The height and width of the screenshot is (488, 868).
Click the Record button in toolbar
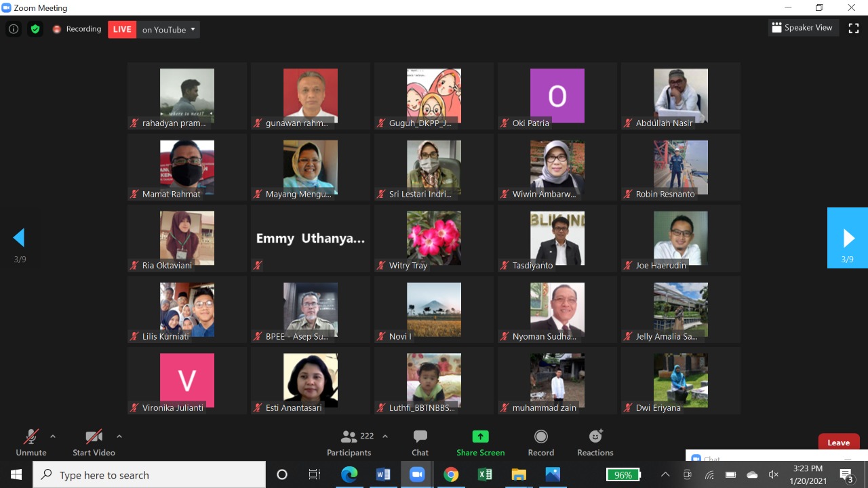point(540,443)
